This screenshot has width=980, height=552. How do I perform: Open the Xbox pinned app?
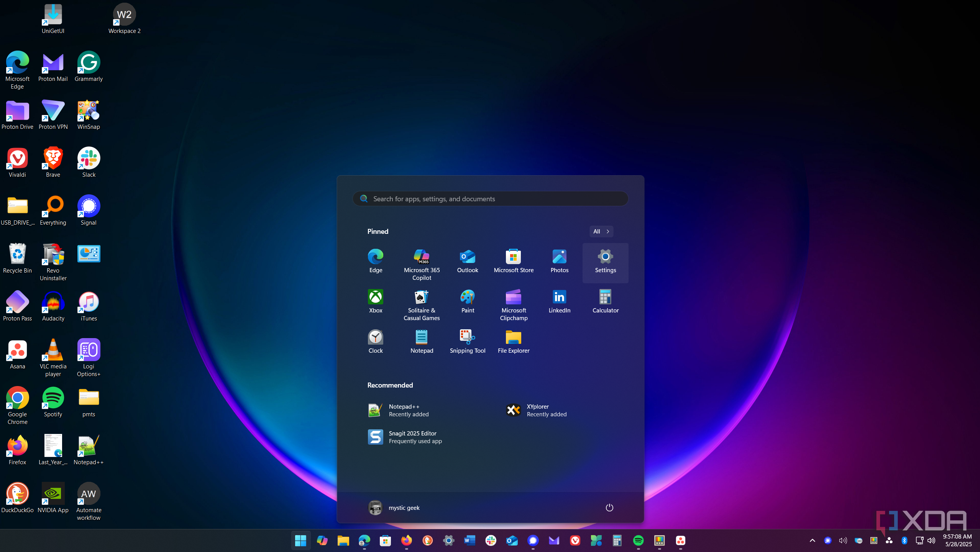pyautogui.click(x=375, y=301)
